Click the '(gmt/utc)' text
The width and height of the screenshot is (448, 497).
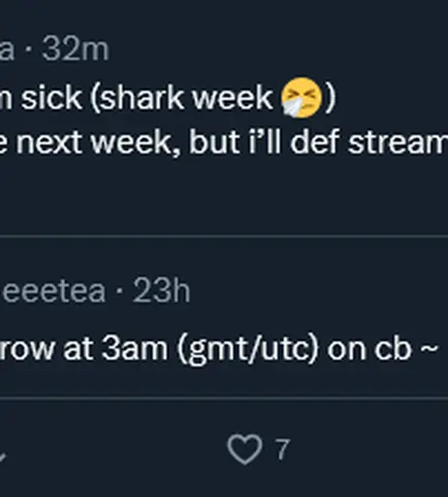[x=249, y=350]
